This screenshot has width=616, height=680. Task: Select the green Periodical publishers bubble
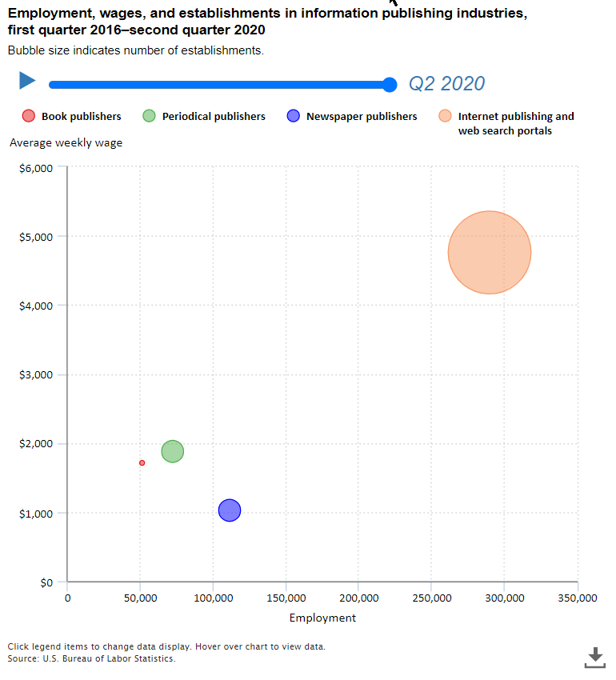click(173, 451)
